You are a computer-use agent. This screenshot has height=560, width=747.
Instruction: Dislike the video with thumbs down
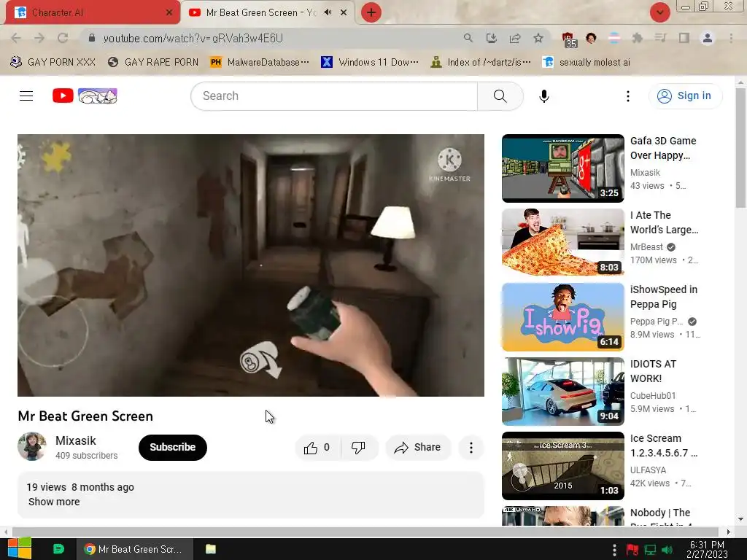(x=358, y=447)
